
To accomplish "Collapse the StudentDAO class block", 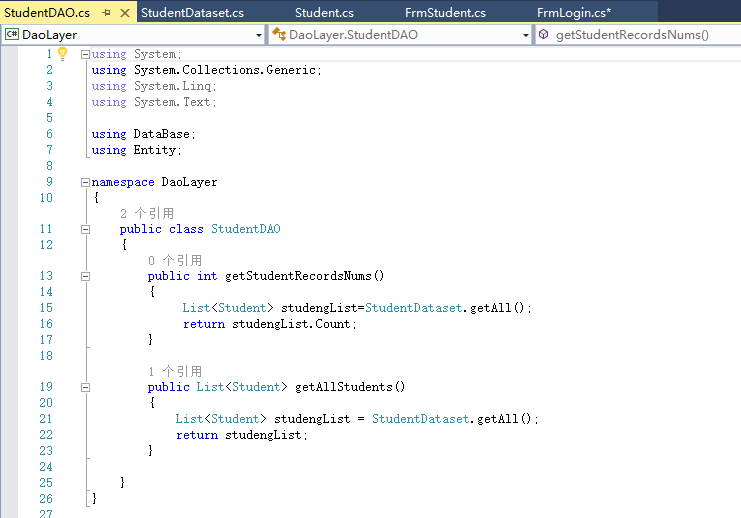I will [x=85, y=229].
